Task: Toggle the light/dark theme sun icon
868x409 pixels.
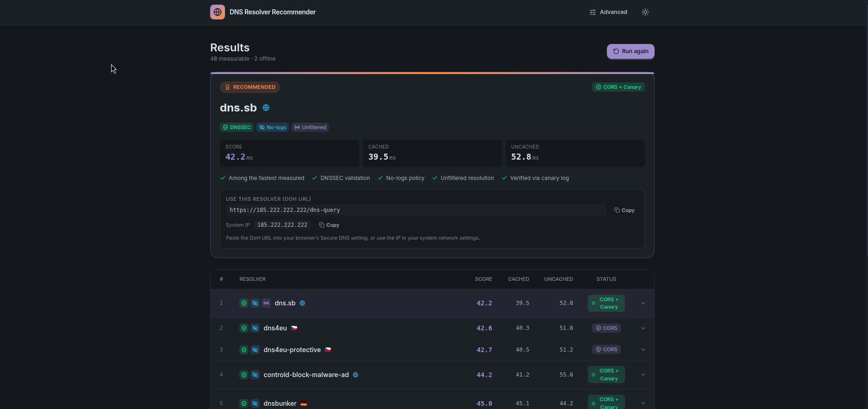Action: pos(645,12)
